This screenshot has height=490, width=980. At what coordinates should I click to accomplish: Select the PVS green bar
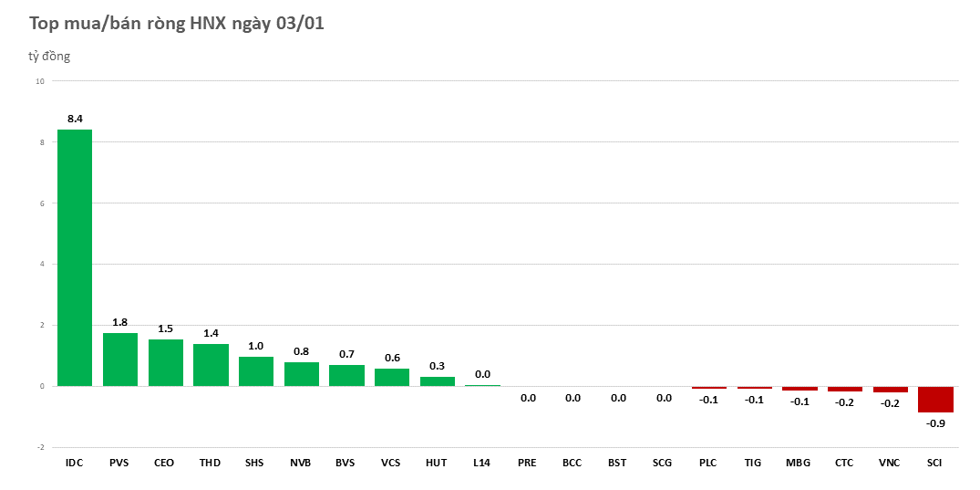click(119, 360)
